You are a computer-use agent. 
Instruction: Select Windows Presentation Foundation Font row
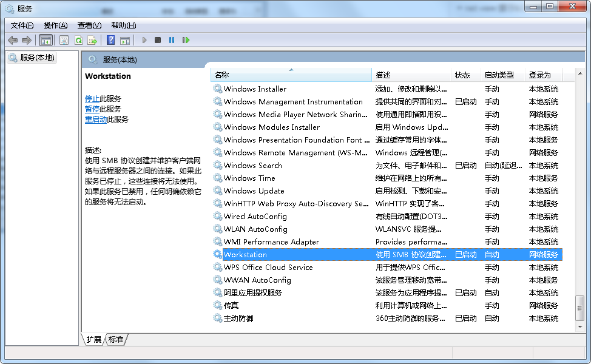click(x=297, y=140)
